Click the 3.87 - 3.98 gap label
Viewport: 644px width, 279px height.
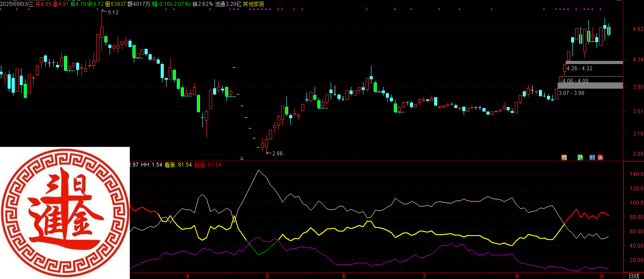(572, 93)
